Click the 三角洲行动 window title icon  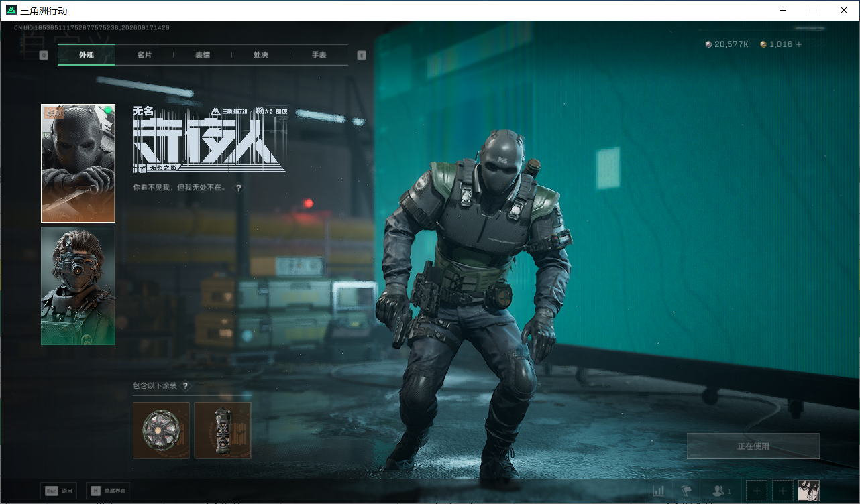click(x=11, y=11)
